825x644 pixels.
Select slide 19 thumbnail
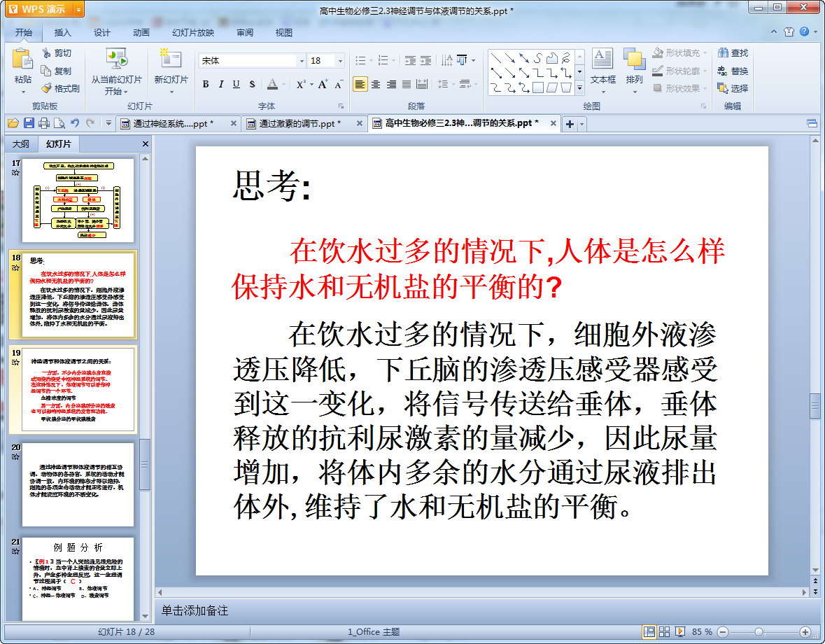point(78,390)
